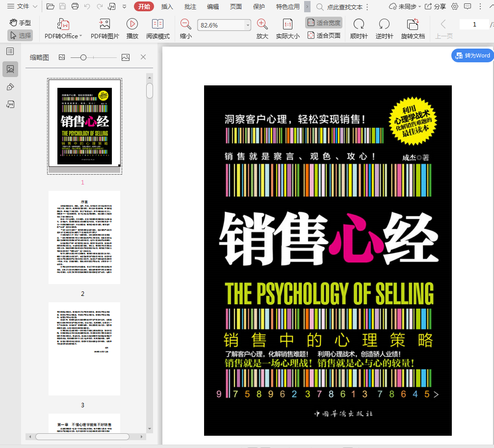This screenshot has height=448, width=494.
Task: Toggle 适合页面 fit page mode
Action: click(323, 35)
